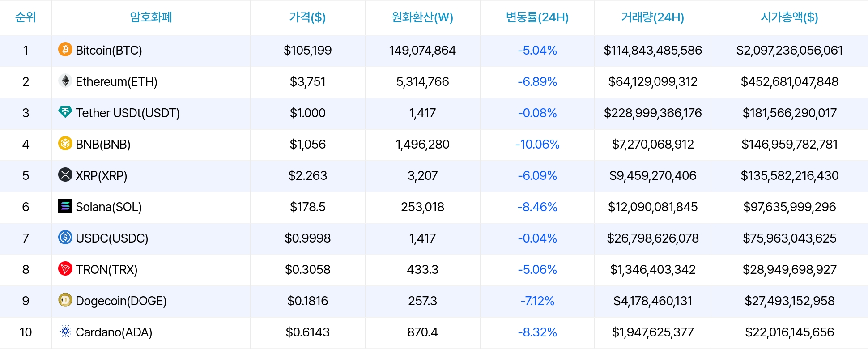Click the Solana logo icon
Screen dimensions: 868x349
point(65,206)
